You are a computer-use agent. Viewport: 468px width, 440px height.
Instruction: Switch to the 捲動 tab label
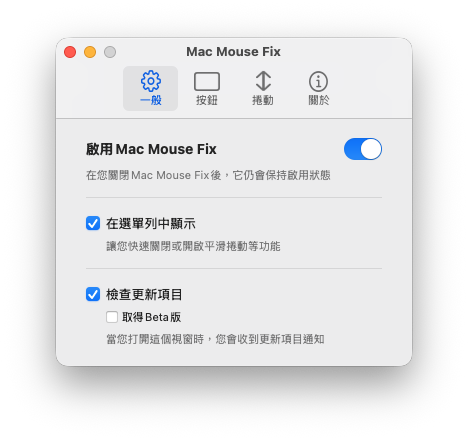click(263, 100)
